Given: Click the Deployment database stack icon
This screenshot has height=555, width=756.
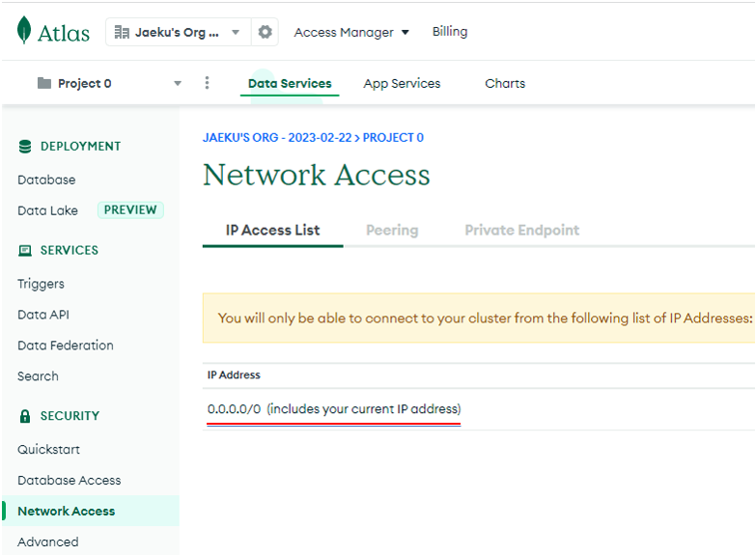Looking at the screenshot, I should [24, 146].
